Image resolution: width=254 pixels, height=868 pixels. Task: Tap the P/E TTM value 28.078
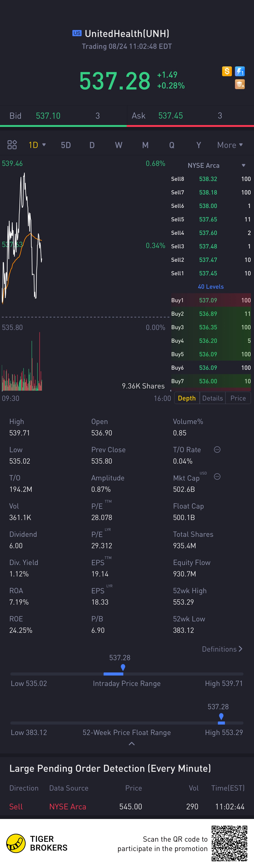click(101, 518)
